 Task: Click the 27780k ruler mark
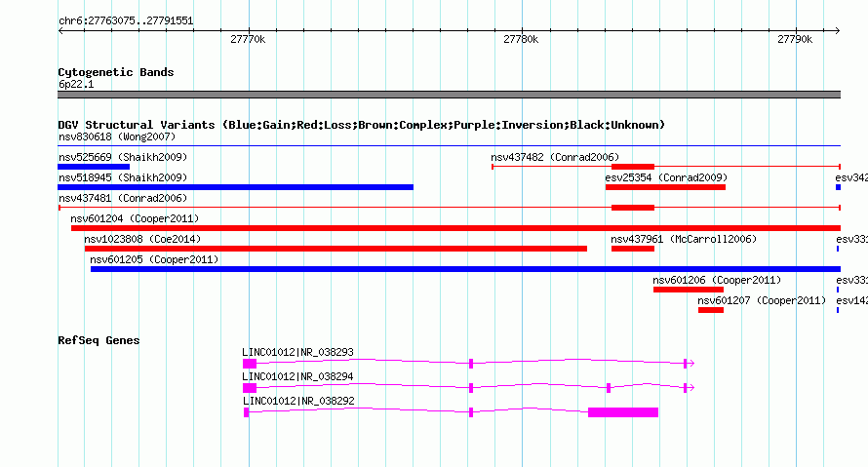(x=521, y=39)
